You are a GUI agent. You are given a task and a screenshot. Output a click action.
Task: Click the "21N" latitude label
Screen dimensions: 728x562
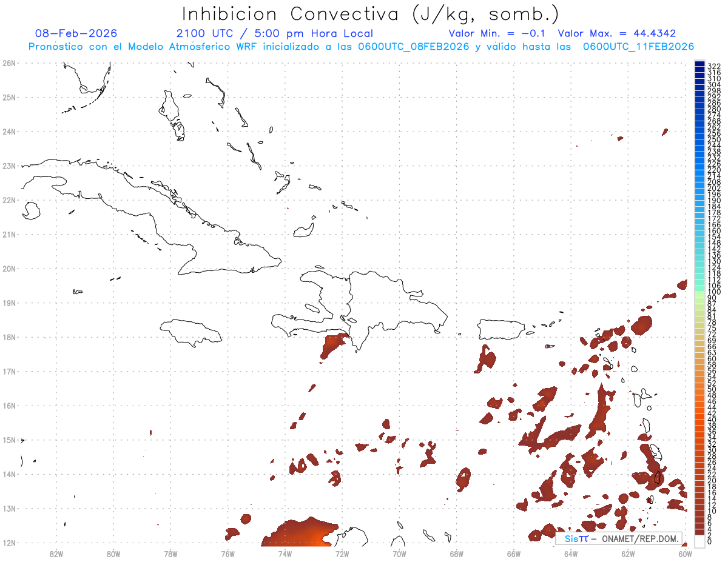[x=9, y=234]
